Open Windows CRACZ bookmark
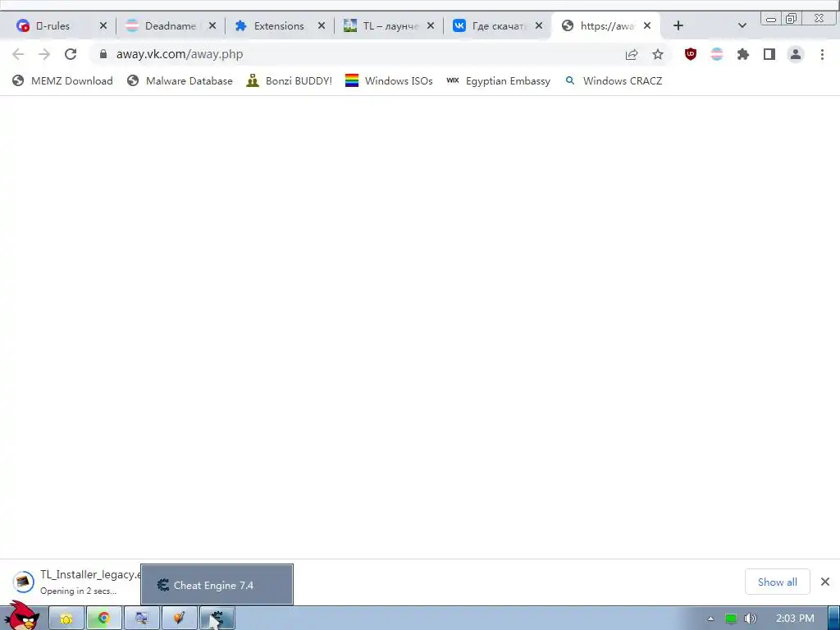840x630 pixels. pyautogui.click(x=614, y=81)
